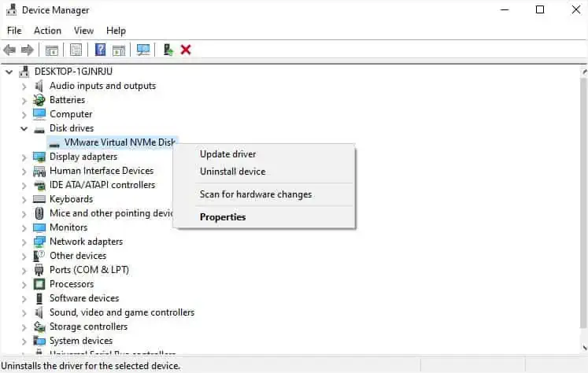The height and width of the screenshot is (373, 588).
Task: Expand the Storage controllers chevron
Action: click(x=24, y=327)
